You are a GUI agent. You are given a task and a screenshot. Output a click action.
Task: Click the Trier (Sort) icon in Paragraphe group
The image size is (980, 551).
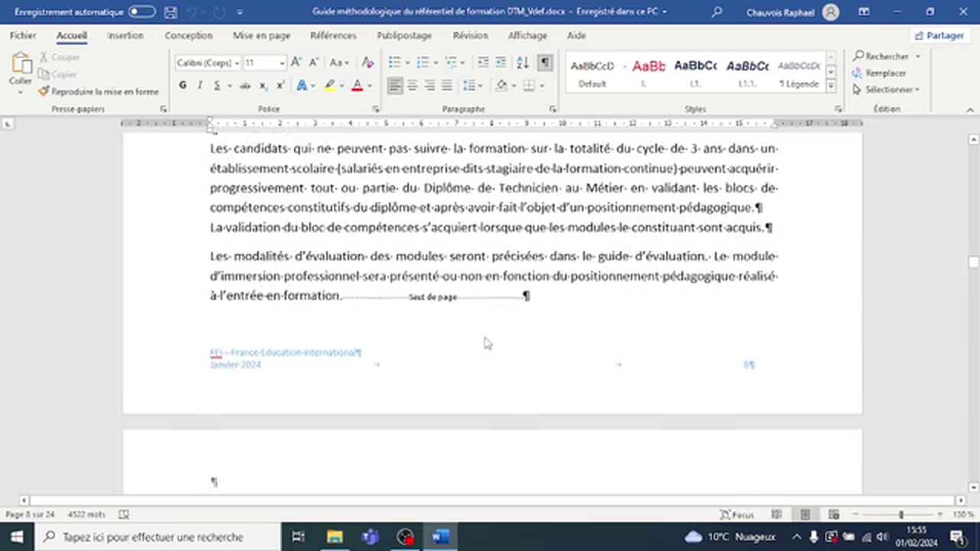click(x=521, y=63)
